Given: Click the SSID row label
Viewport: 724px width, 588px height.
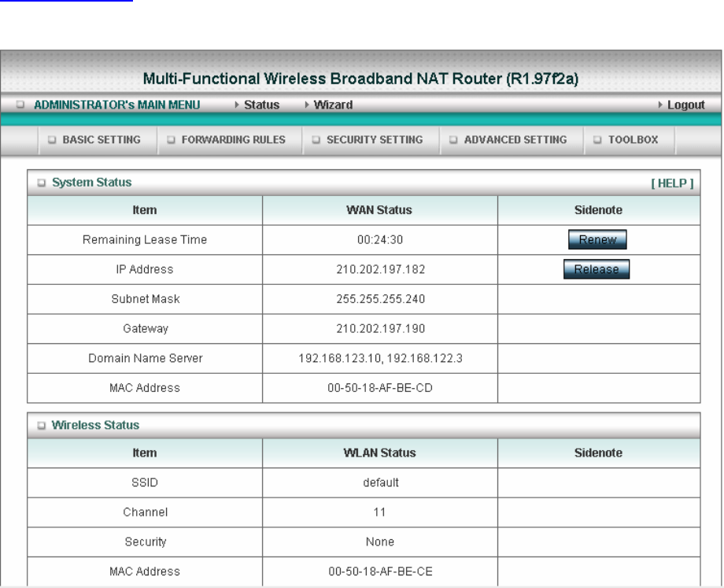Looking at the screenshot, I should pos(145,483).
